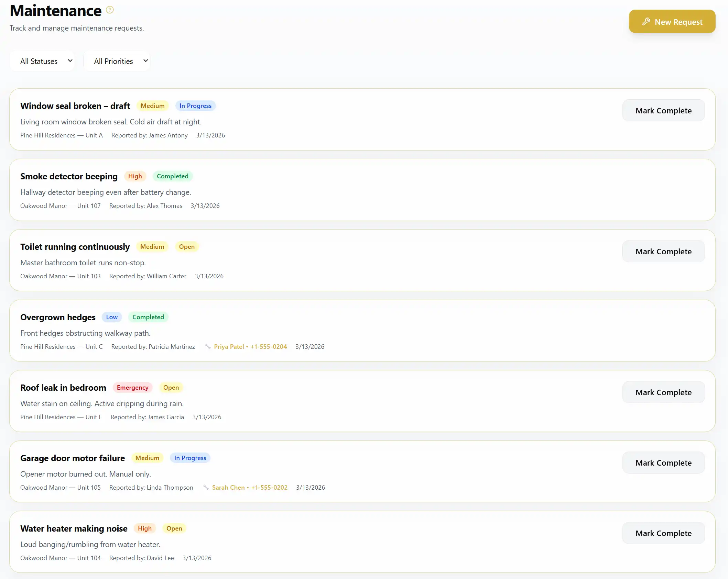Viewport: 728px width, 579px height.
Task: Mark the Roof leak in bedroom complete
Action: click(663, 392)
